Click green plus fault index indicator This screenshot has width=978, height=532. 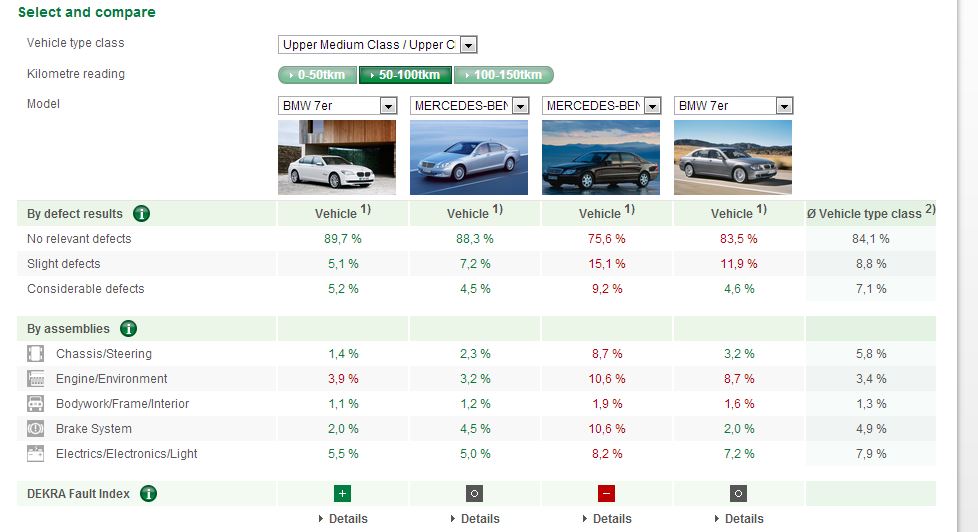pyautogui.click(x=342, y=494)
